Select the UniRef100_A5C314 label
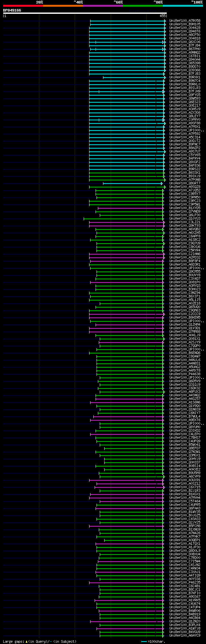This screenshot has width=206, height=644. click(185, 137)
